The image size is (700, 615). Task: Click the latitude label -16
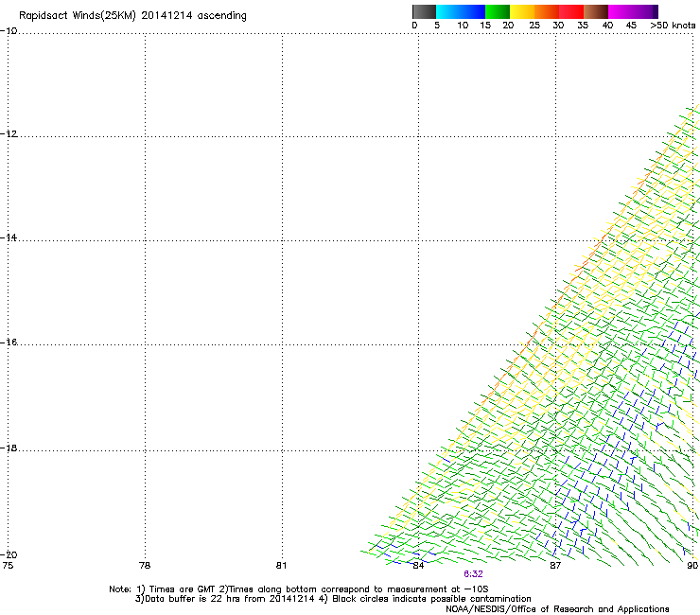(9, 343)
